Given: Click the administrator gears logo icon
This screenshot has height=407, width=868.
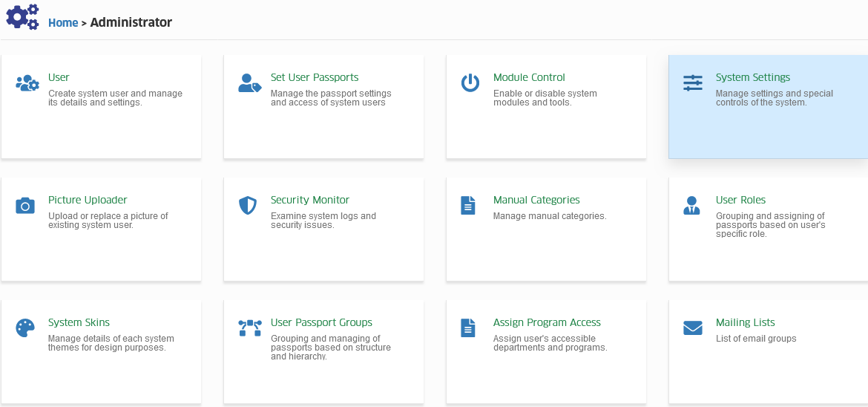Looking at the screenshot, I should pos(22,16).
